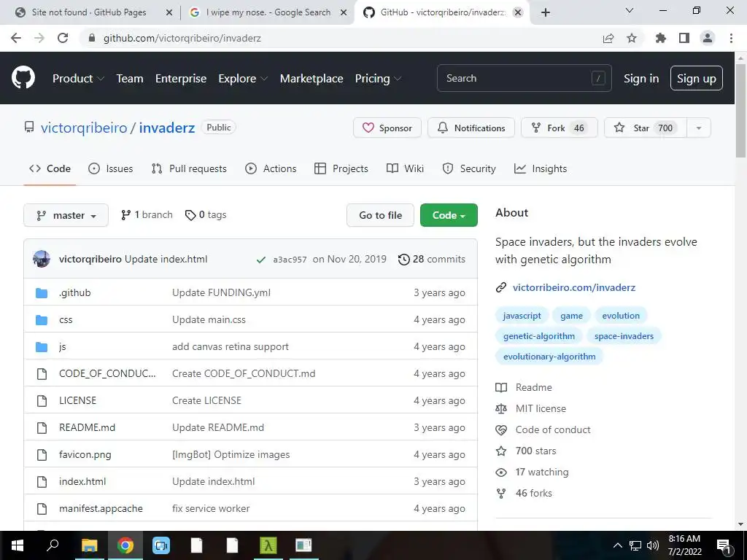Click the LICENSE file icon
Viewport: 747px width, 560px height.
point(42,401)
